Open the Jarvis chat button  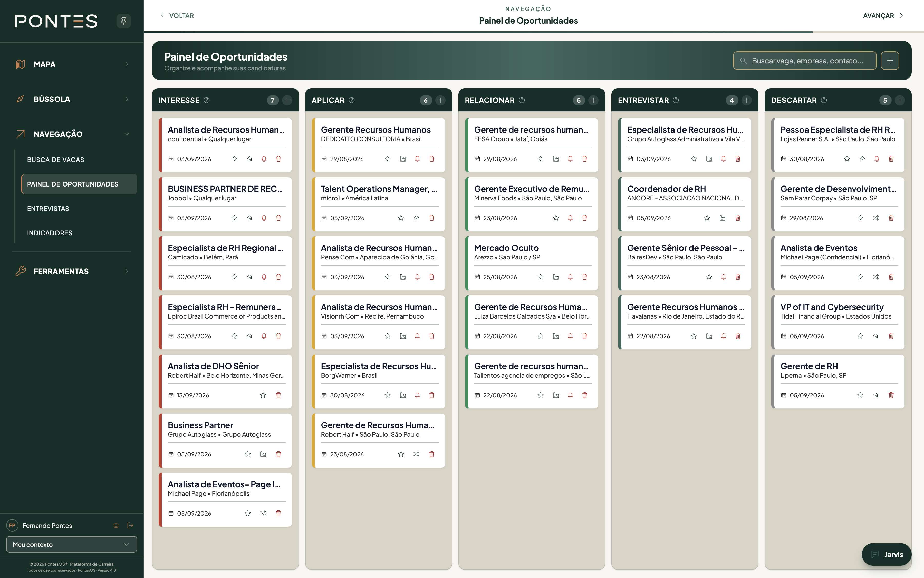click(886, 554)
